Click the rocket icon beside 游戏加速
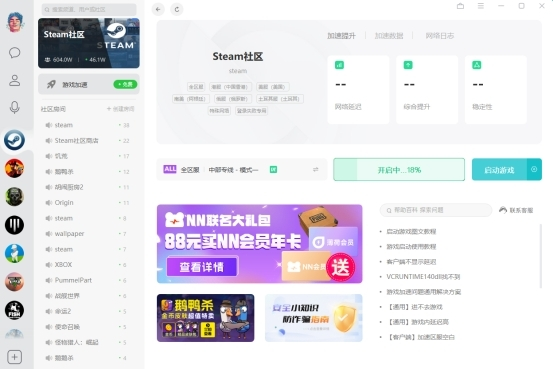 pyautogui.click(x=51, y=84)
